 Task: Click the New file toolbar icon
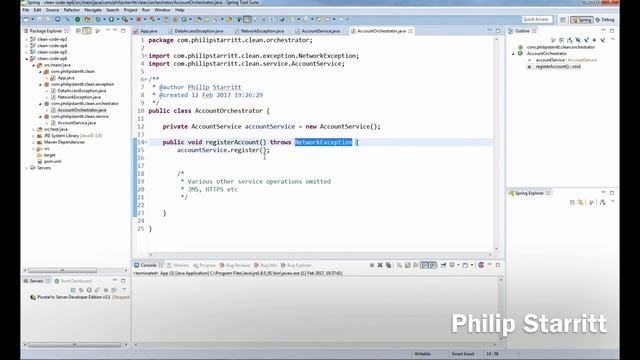(x=26, y=19)
